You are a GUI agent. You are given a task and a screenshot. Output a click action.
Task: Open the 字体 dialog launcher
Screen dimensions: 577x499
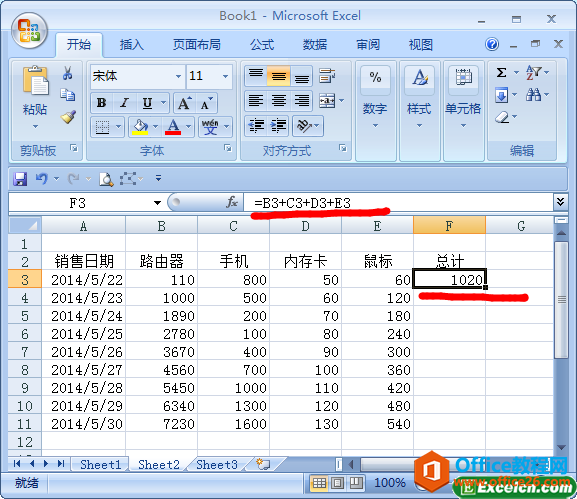point(228,148)
